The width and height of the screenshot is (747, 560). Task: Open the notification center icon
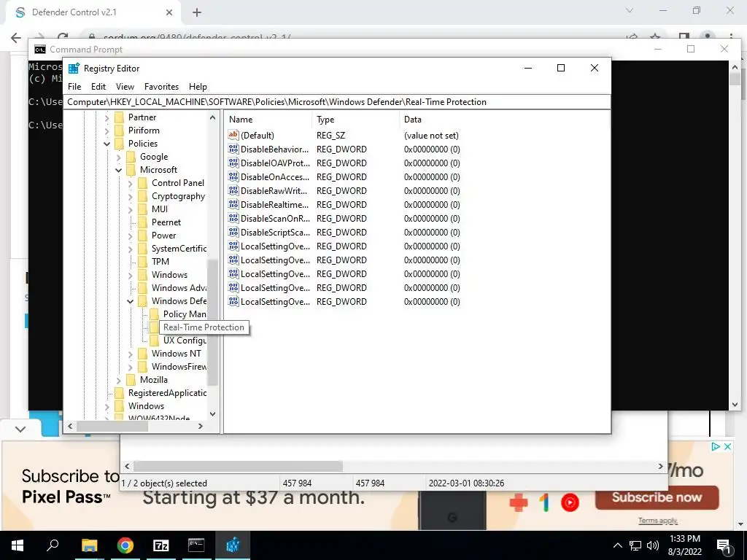click(x=724, y=546)
